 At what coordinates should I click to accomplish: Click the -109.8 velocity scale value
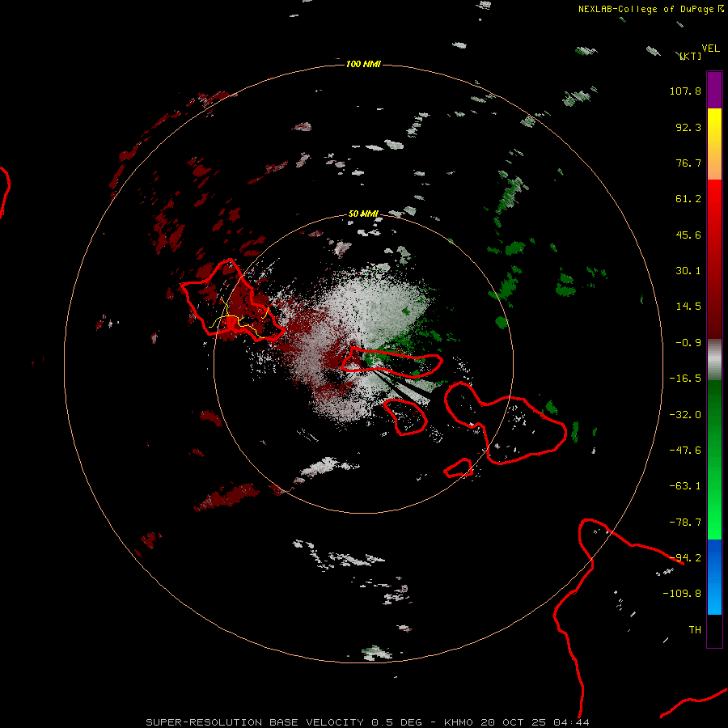pyautogui.click(x=682, y=594)
